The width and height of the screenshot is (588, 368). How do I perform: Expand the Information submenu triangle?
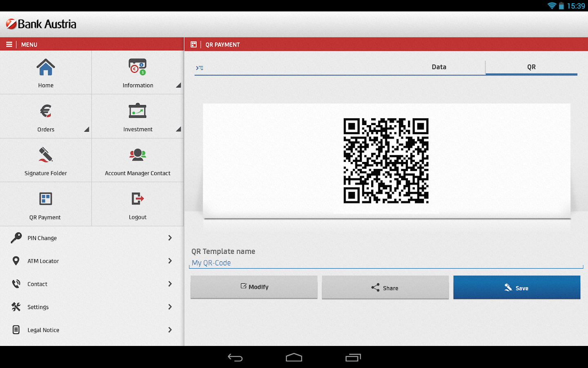(178, 85)
